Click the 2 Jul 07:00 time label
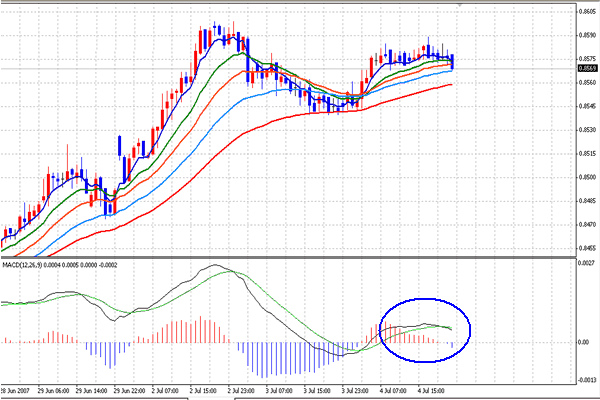The width and height of the screenshot is (600, 400). (165, 391)
